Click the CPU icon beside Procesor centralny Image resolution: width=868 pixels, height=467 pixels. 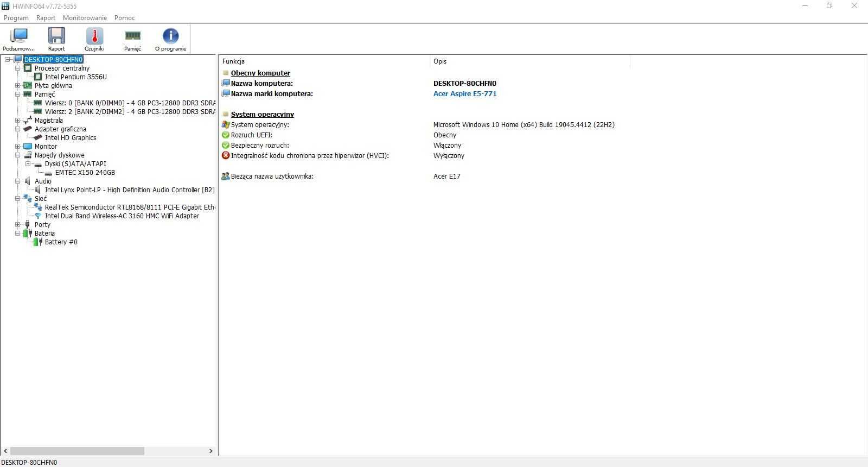pyautogui.click(x=28, y=68)
